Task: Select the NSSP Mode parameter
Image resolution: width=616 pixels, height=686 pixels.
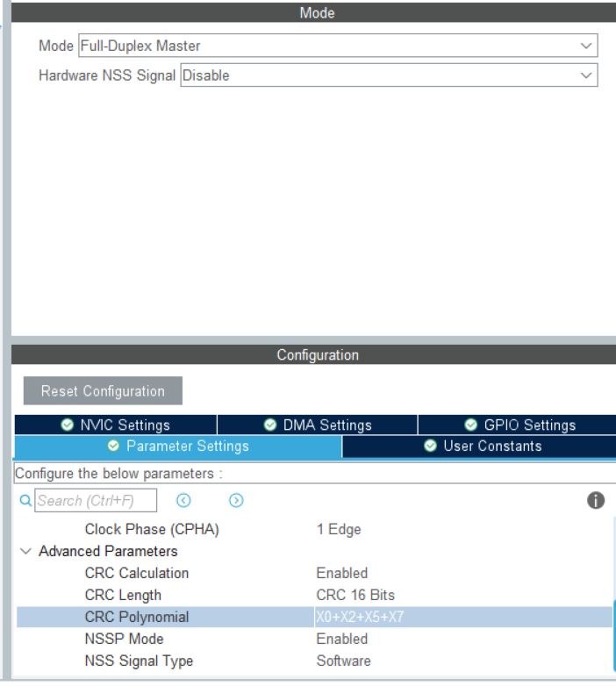Action: pos(125,639)
